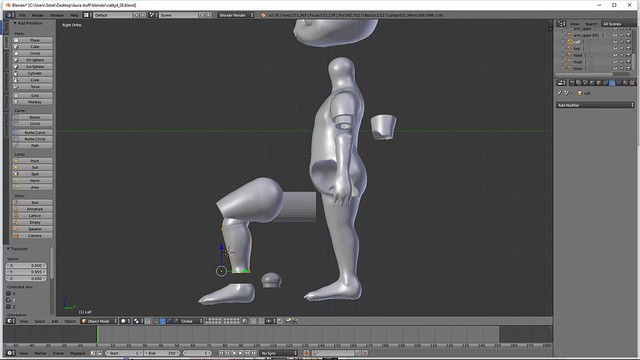Image resolution: width=640 pixels, height=360 pixels.
Task: Toggle automatic keyframe record button
Action: click(x=306, y=353)
